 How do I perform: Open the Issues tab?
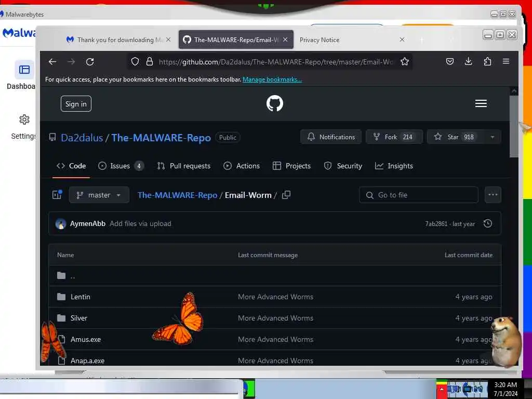[x=121, y=166]
